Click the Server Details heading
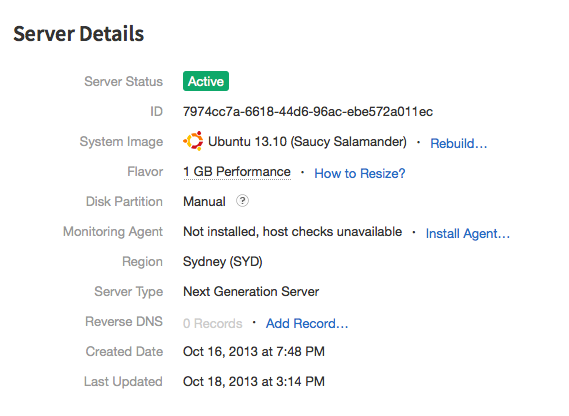This screenshot has width=569, height=416. coord(79,33)
